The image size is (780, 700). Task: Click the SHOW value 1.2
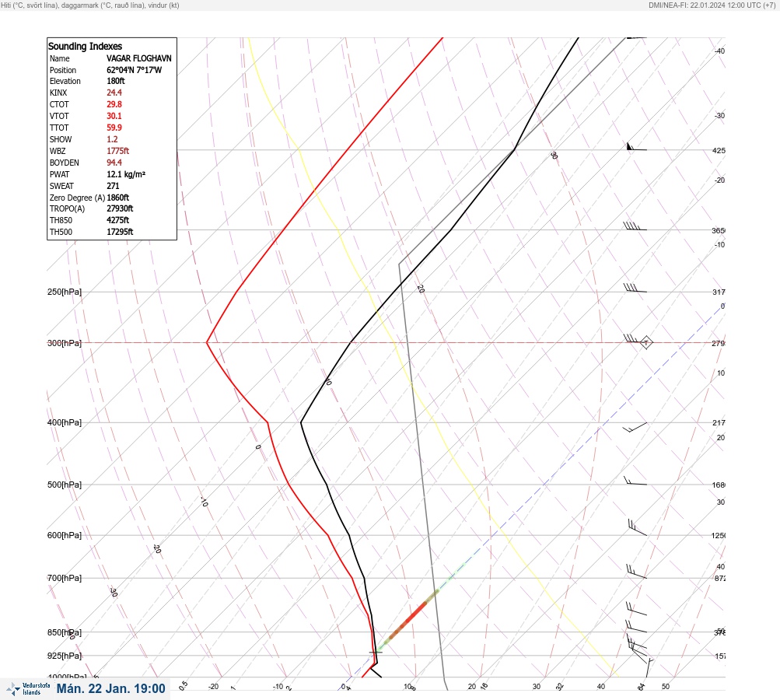[112, 139]
